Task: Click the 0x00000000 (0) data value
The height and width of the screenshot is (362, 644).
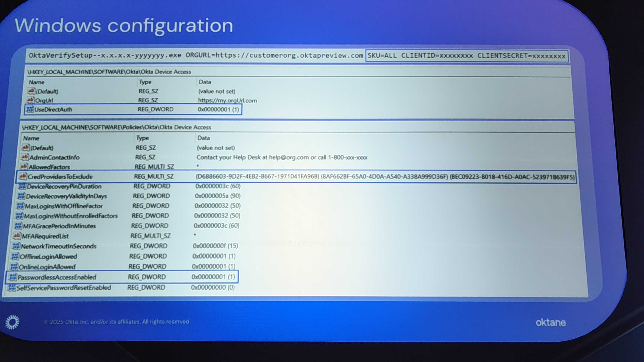Action: 213,287
